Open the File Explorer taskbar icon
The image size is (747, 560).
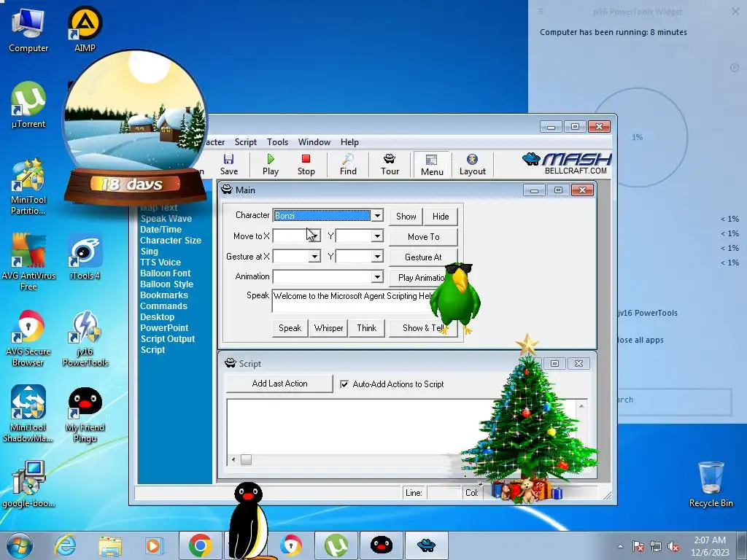point(110,545)
